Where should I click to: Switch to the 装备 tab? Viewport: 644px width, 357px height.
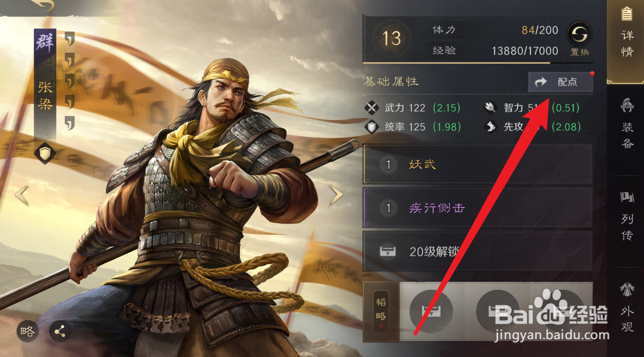click(627, 123)
